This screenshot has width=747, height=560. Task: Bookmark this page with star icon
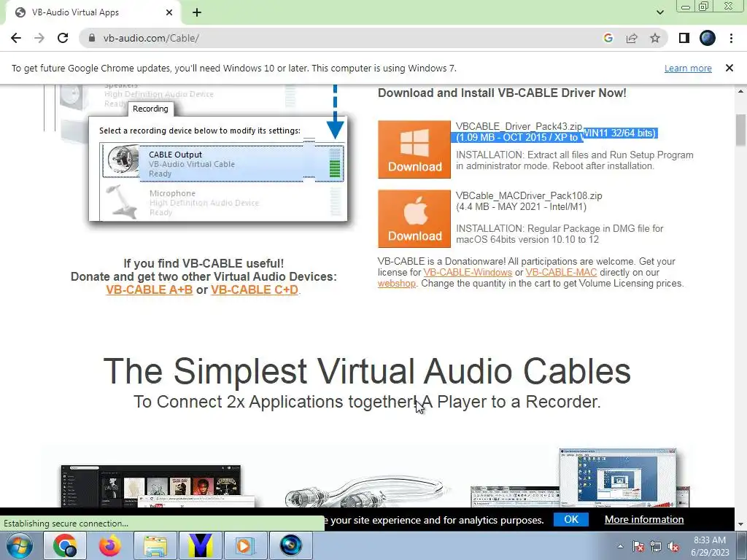pyautogui.click(x=655, y=38)
